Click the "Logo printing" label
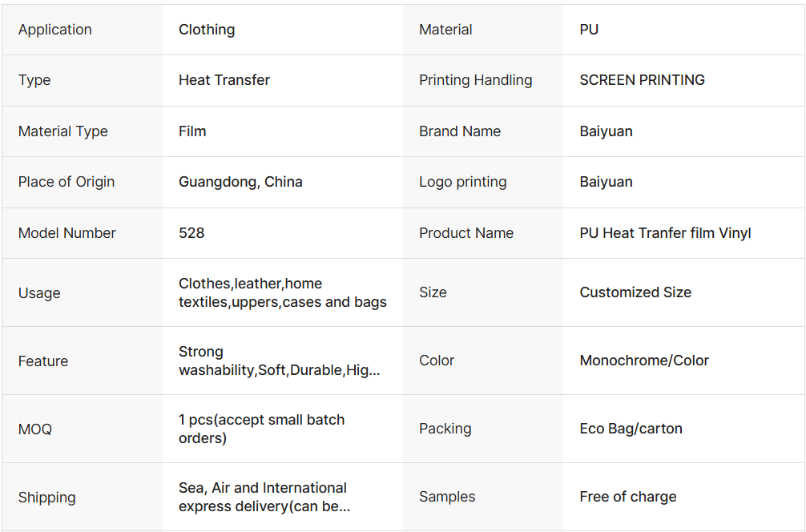This screenshot has width=806, height=532. click(462, 182)
